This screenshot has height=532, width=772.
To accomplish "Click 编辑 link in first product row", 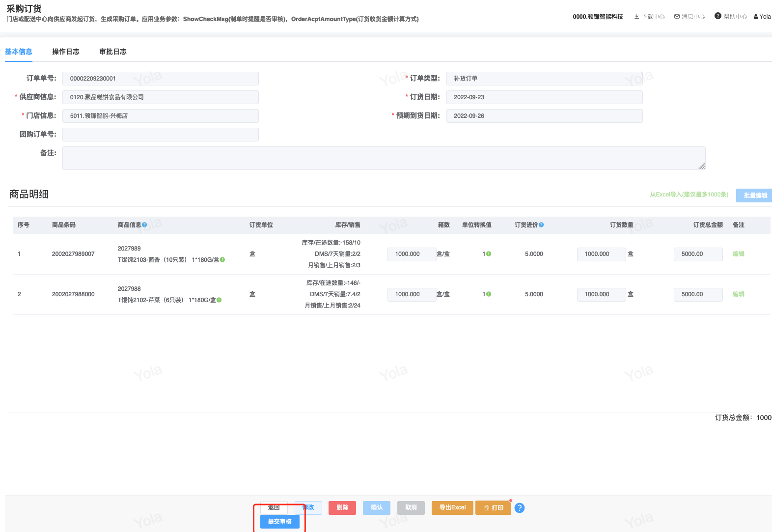I will (x=738, y=254).
